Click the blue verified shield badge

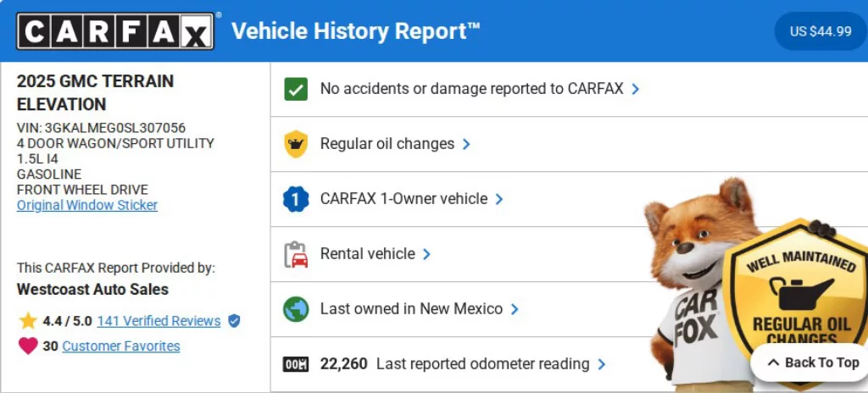coord(234,321)
